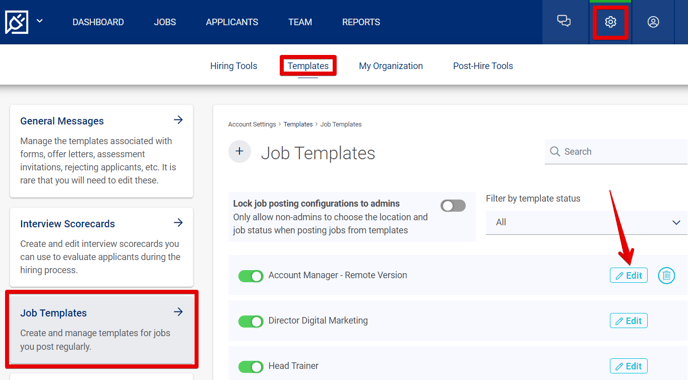Viewport: 688px width, 380px height.
Task: Disable the Head Trainer template toggle
Action: (x=251, y=366)
